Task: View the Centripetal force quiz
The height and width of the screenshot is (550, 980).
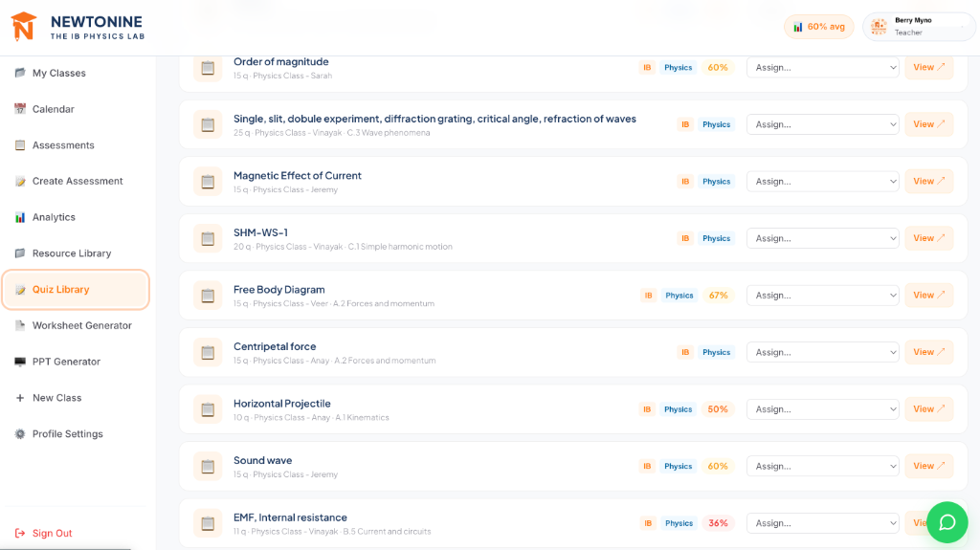Action: tap(928, 352)
